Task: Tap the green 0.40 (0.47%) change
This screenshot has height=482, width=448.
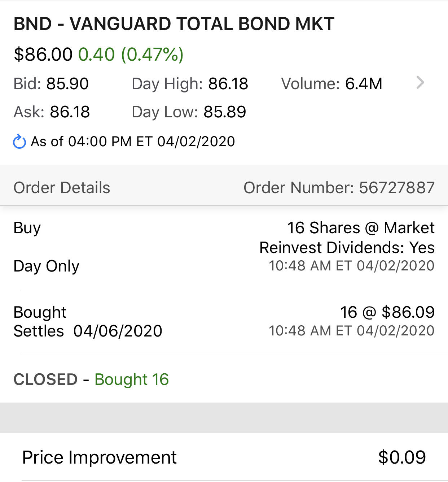Action: [131, 55]
